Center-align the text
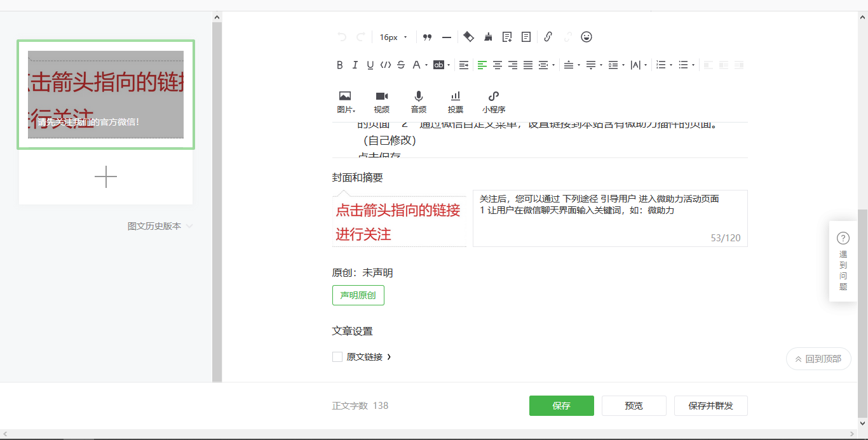The width and height of the screenshot is (868, 440). point(498,65)
